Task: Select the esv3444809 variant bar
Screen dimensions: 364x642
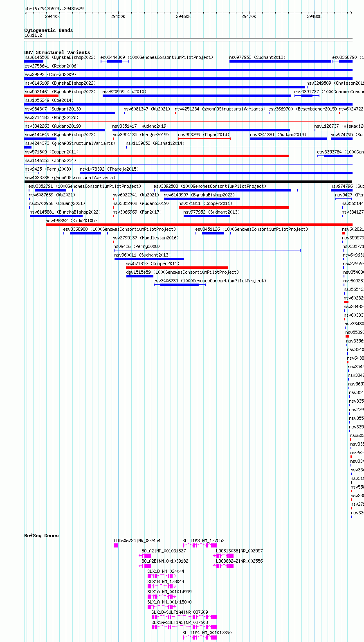Action: tap(115, 61)
